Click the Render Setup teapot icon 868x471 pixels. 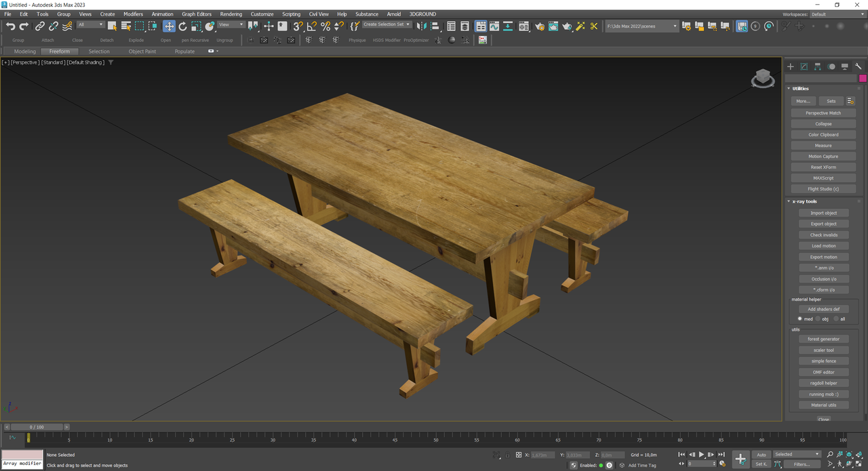(x=539, y=26)
